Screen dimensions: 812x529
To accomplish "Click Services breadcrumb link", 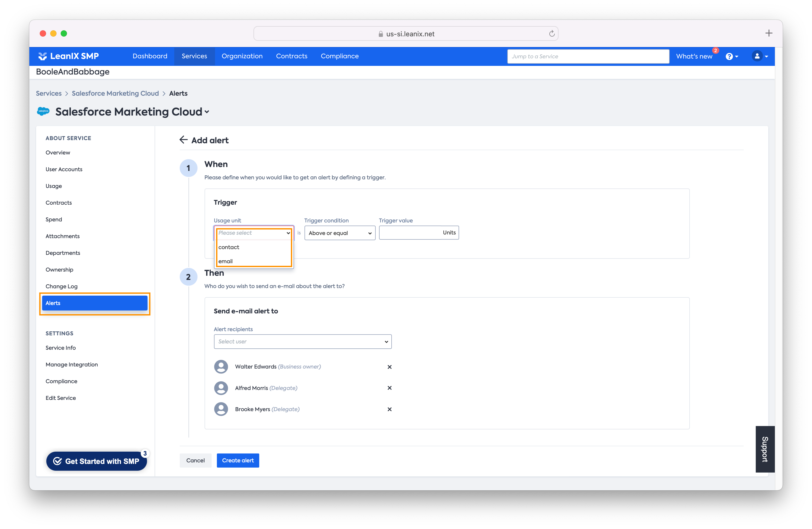I will coord(49,93).
